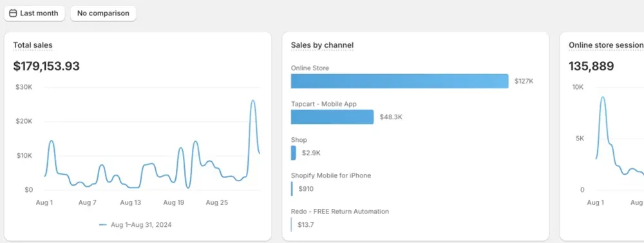Open the No comparison dropdown
Image resolution: width=644 pixels, height=243 pixels.
coord(103,13)
